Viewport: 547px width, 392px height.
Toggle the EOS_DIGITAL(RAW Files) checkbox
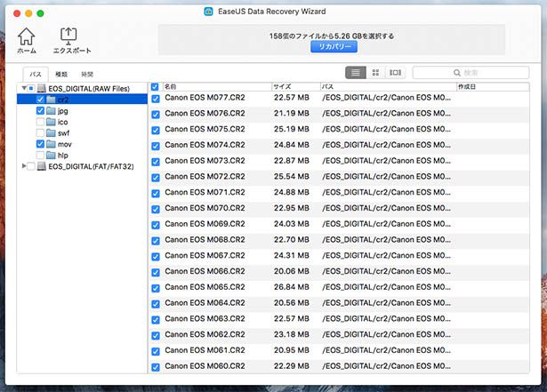[x=31, y=89]
